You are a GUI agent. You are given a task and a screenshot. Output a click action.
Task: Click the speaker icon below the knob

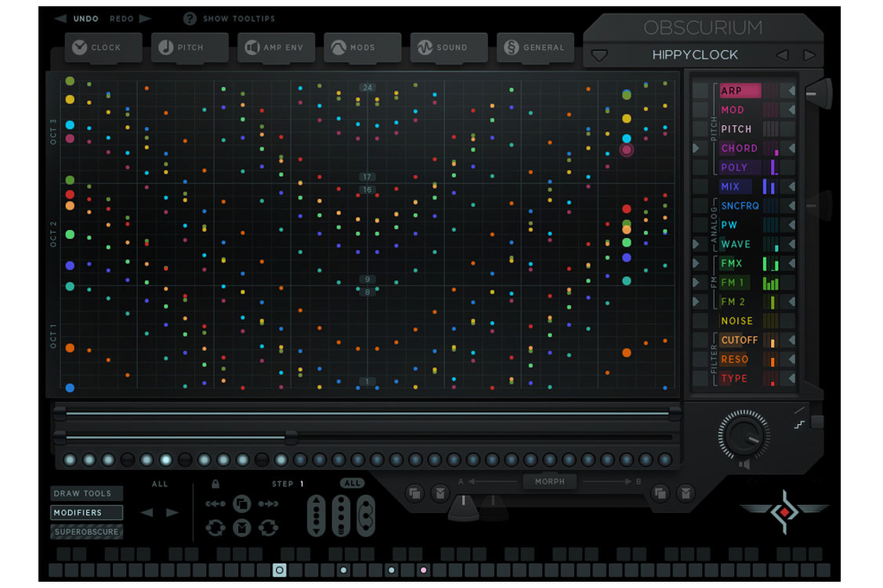click(744, 465)
